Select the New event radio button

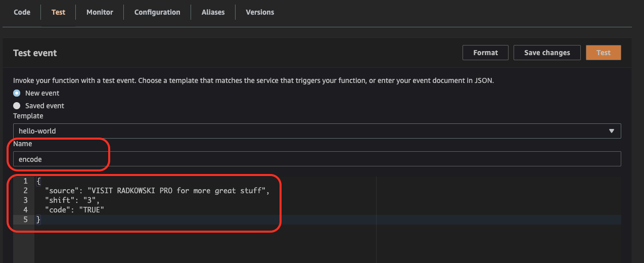[17, 93]
